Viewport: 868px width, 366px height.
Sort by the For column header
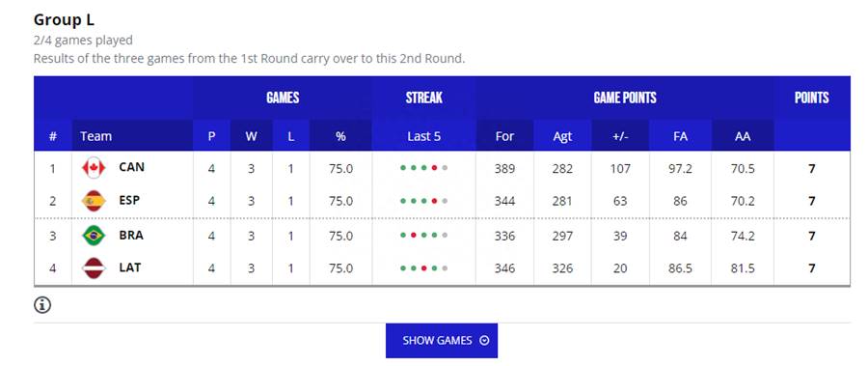click(x=504, y=136)
